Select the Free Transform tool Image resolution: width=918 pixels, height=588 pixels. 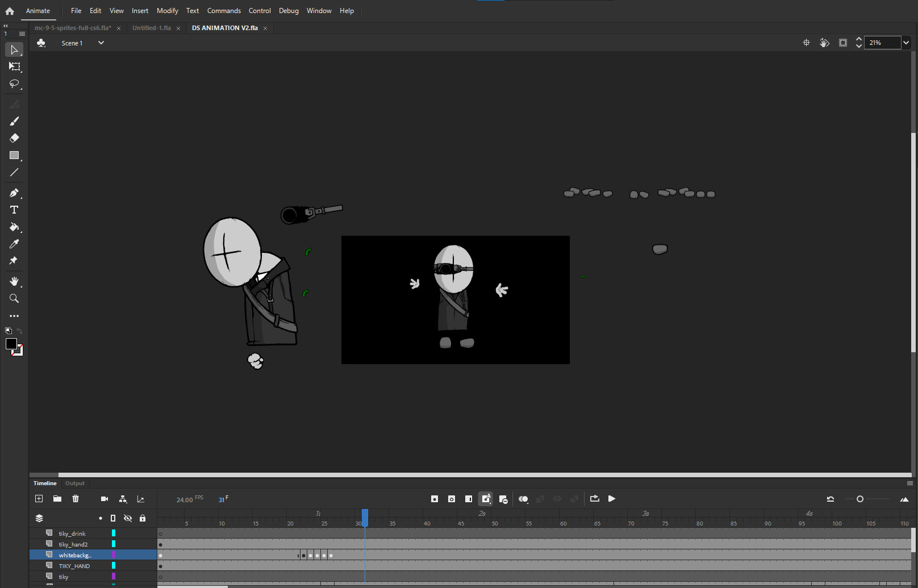14,66
